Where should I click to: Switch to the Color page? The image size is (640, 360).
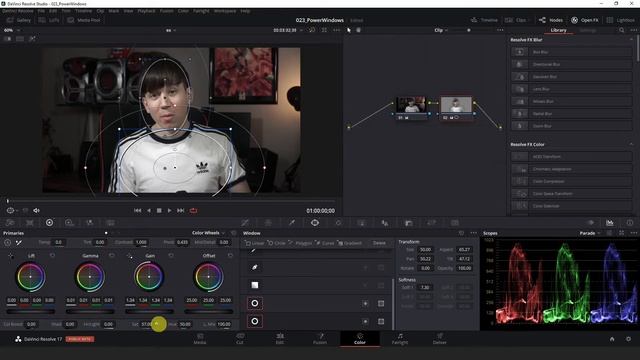click(x=360, y=339)
